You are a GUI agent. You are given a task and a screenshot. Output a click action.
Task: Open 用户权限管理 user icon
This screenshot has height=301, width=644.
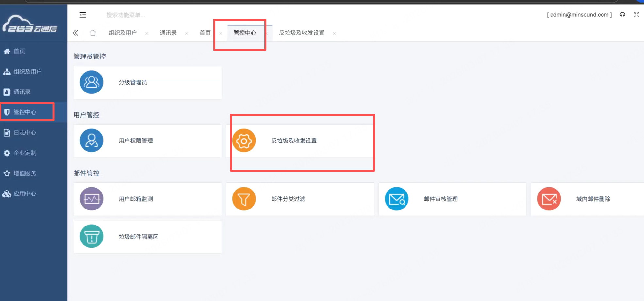tap(91, 141)
